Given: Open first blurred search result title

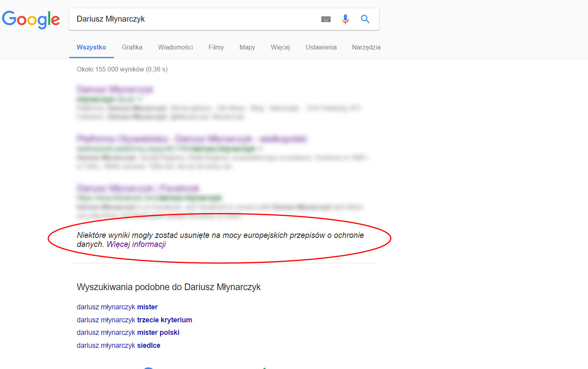Looking at the screenshot, I should [x=115, y=90].
